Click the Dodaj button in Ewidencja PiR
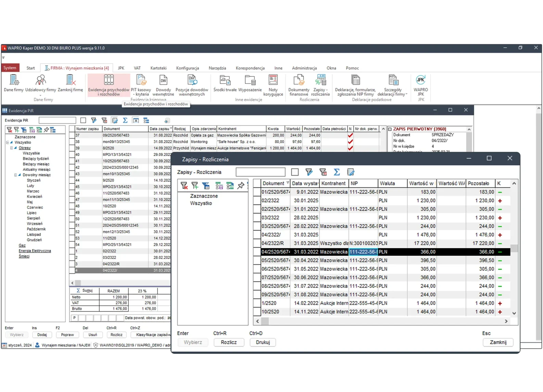This screenshot has width=543, height=392. (42, 335)
